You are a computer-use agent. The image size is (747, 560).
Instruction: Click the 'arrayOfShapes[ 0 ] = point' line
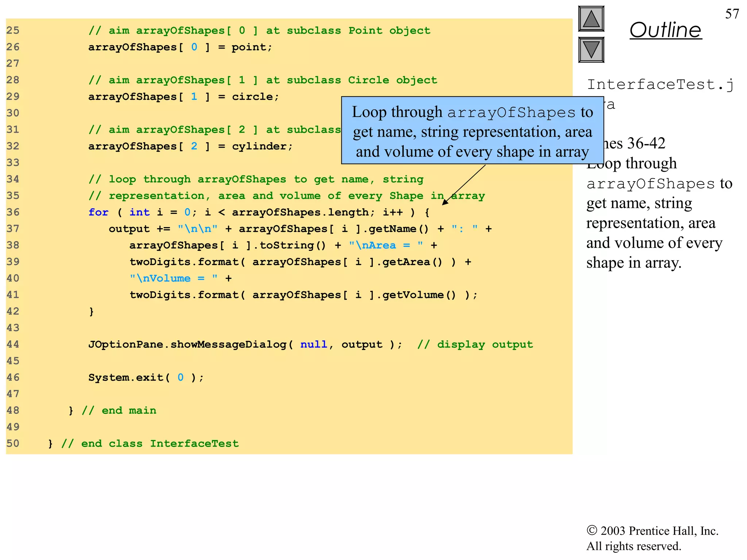click(180, 47)
